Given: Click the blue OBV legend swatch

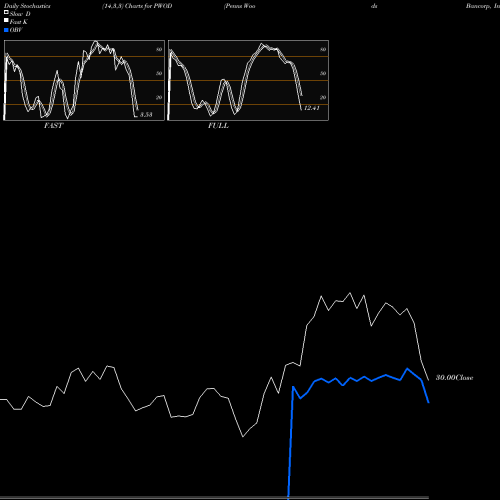Looking at the screenshot, I should pyautogui.click(x=6, y=30).
